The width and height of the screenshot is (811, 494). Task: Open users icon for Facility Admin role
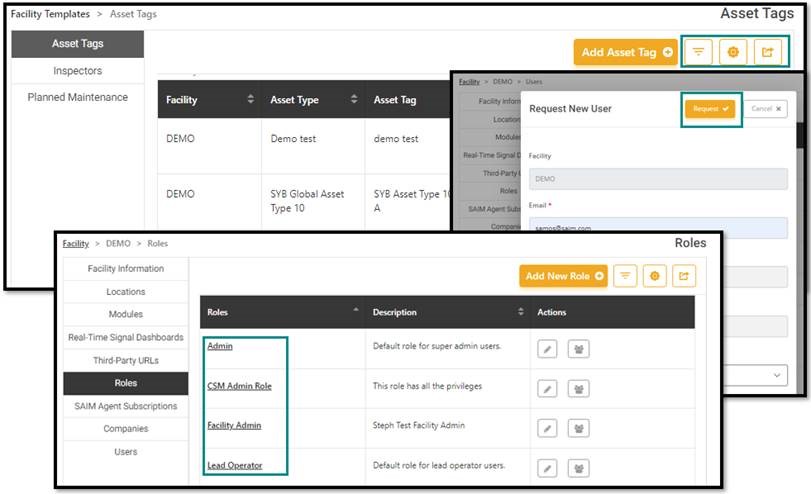[579, 427]
